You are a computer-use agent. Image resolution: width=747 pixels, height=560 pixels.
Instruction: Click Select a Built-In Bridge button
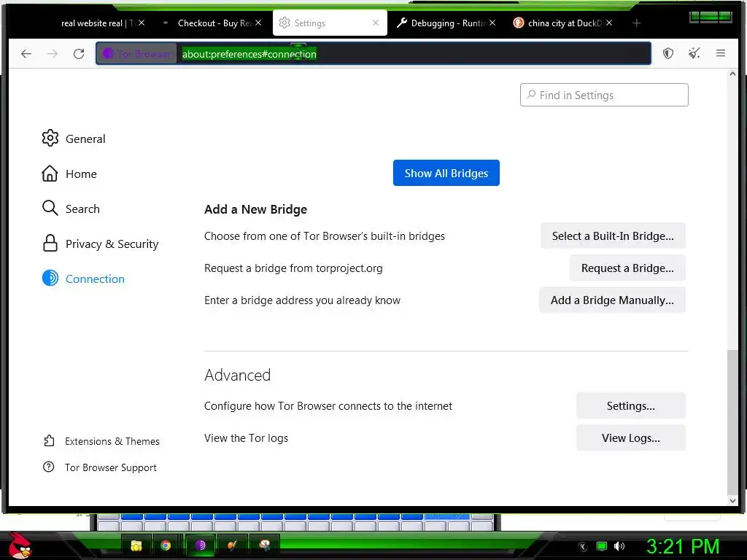click(613, 236)
